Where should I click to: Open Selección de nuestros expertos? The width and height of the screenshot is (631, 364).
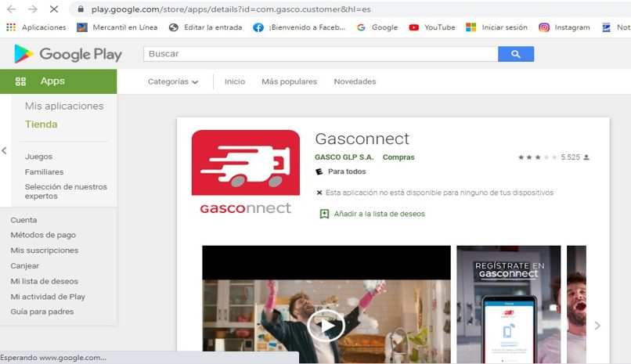coord(66,192)
